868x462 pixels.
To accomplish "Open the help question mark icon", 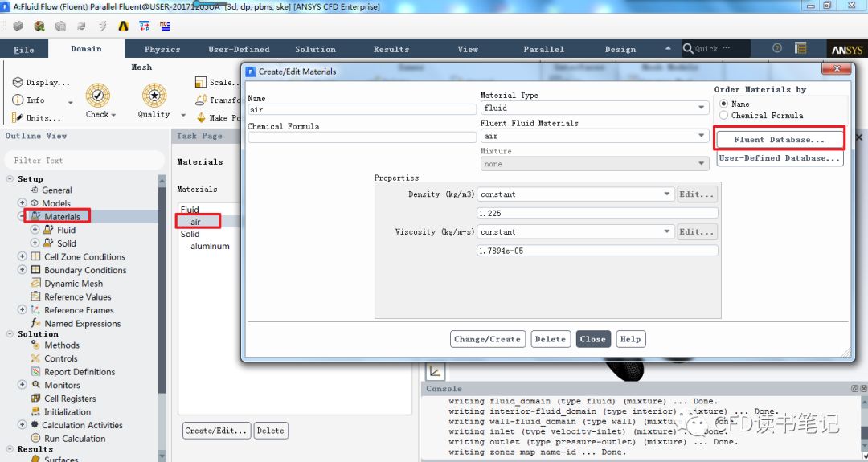I will click(x=777, y=48).
